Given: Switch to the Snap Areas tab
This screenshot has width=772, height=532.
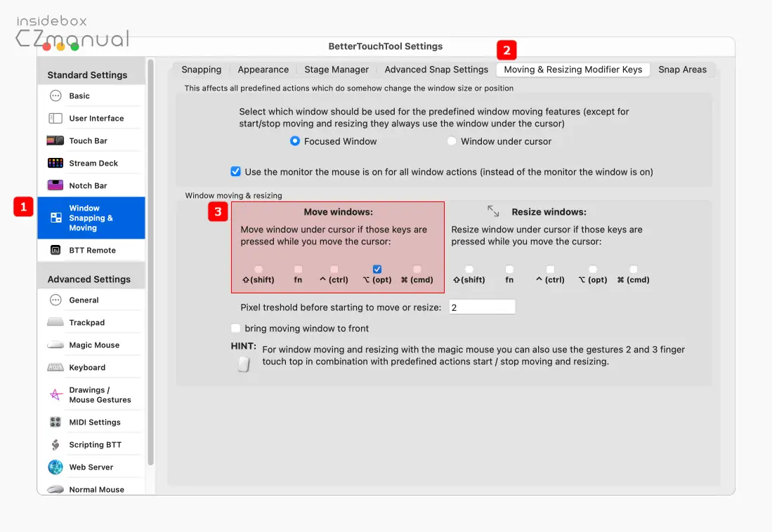Looking at the screenshot, I should pos(682,69).
